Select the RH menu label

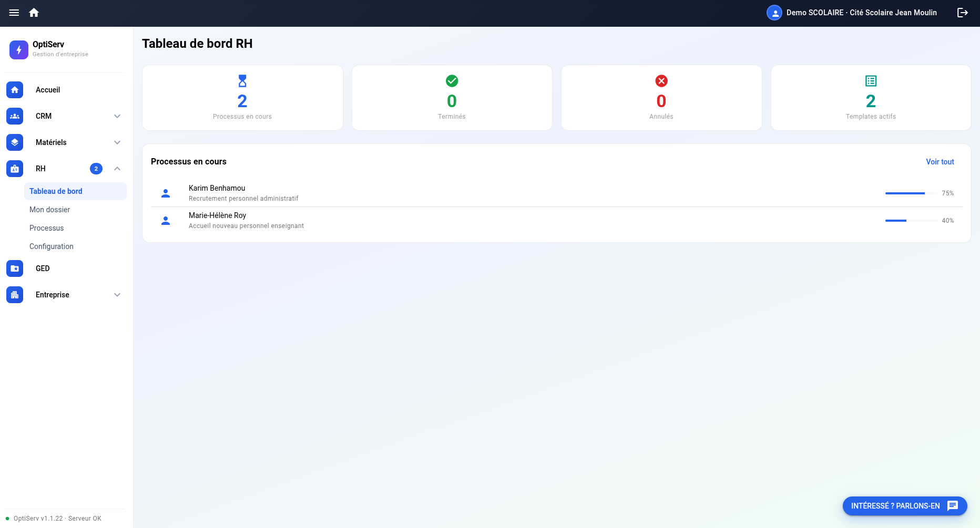tap(40, 169)
